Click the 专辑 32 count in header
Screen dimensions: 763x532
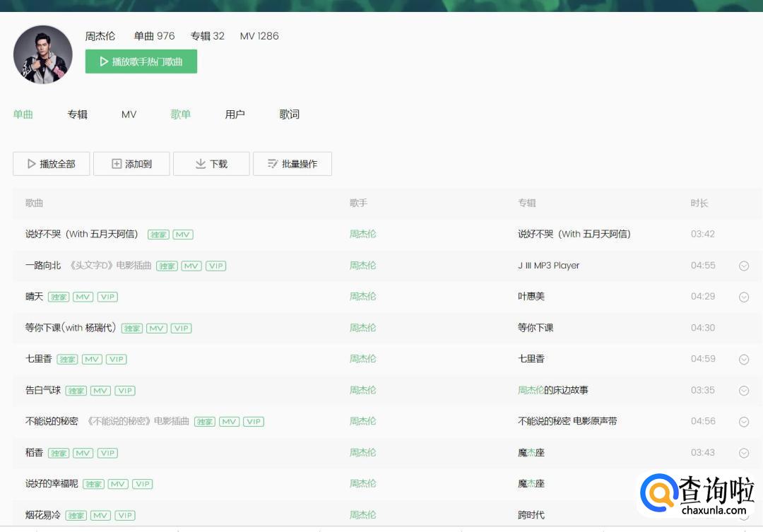[x=208, y=36]
